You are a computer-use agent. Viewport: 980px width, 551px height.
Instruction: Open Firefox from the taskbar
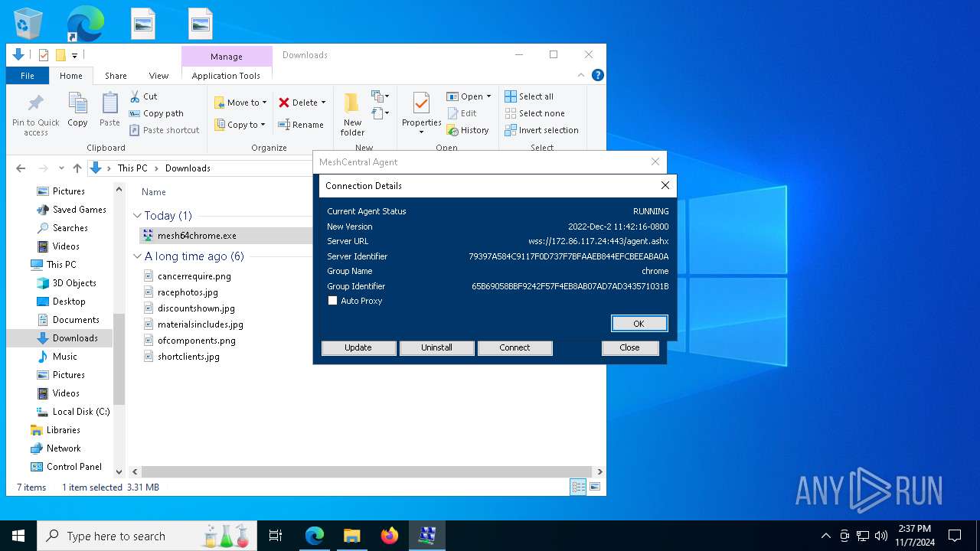pos(390,536)
